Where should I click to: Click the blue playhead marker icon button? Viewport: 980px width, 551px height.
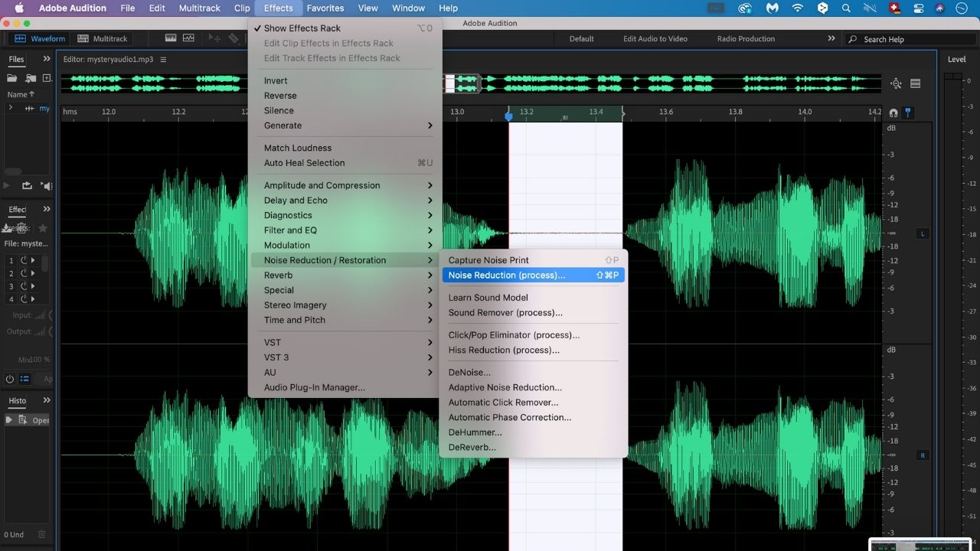[x=909, y=112]
